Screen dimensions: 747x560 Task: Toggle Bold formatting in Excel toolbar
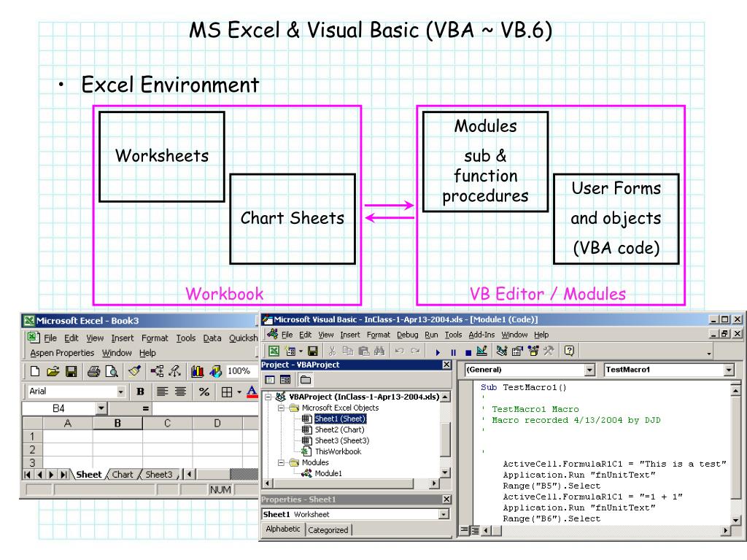pos(140,392)
